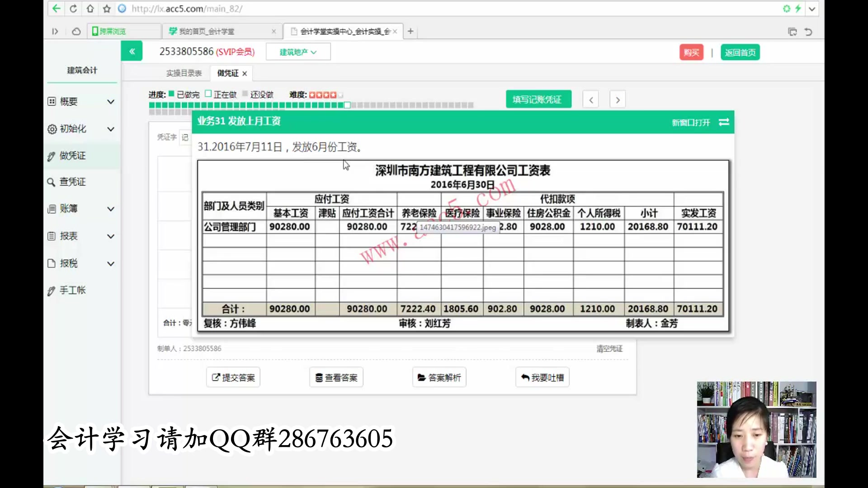Screen dimensions: 868x488
Task: Switch to the 实操目录表 tab
Action: point(184,73)
